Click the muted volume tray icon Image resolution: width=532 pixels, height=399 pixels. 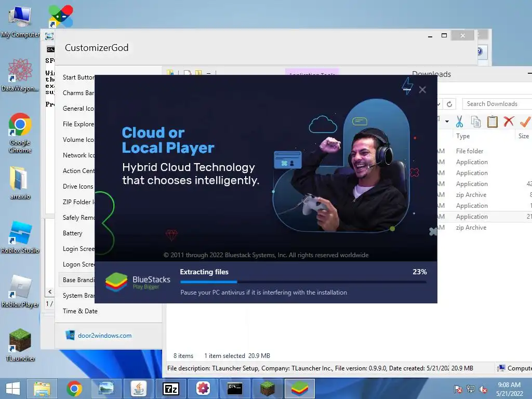coord(483,389)
